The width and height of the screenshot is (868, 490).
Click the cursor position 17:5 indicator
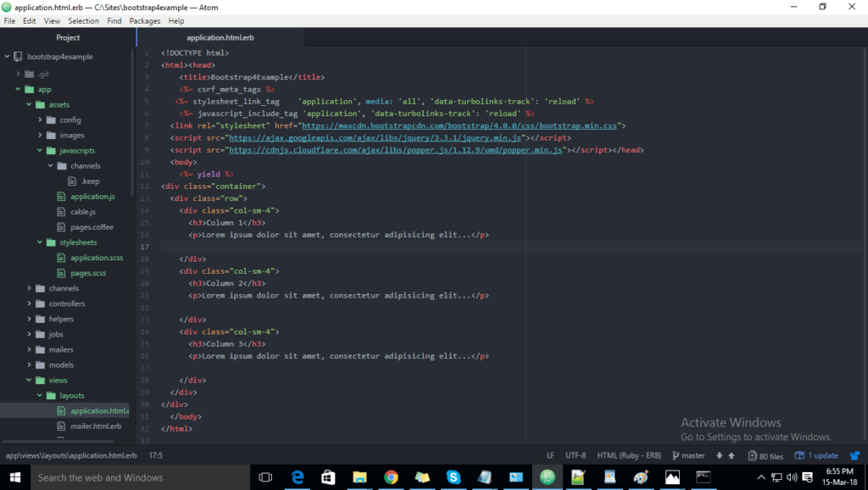click(156, 456)
